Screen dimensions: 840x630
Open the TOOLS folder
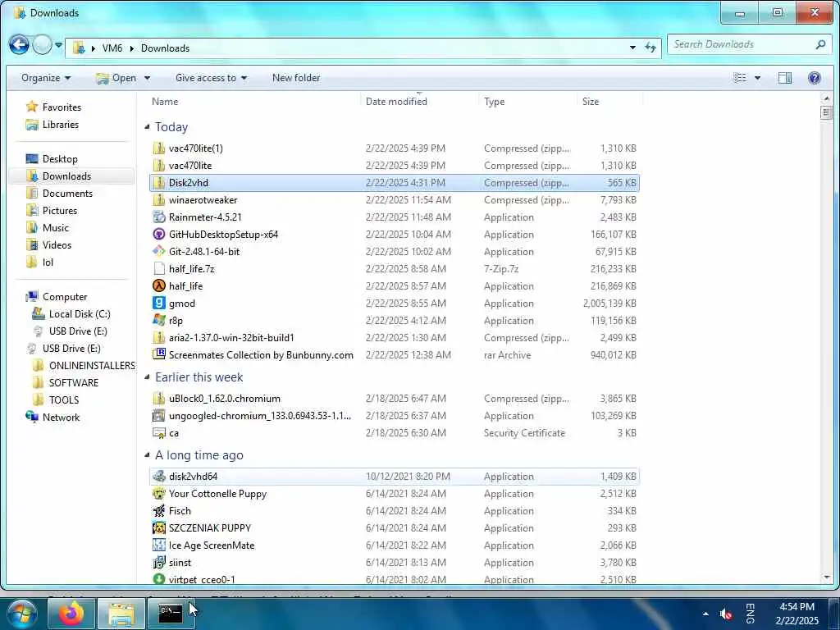coord(56,399)
